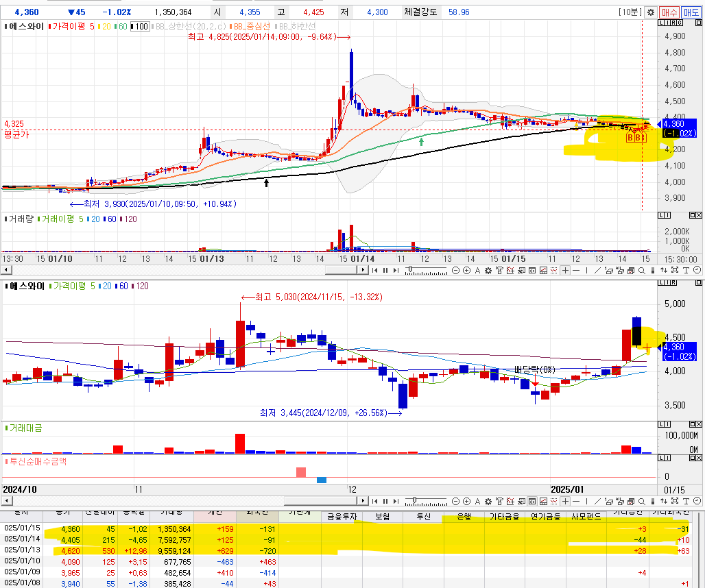This screenshot has height=588, width=705.
Task: Select trend line tool in 10-minute chart toolbar
Action: coord(597,270)
